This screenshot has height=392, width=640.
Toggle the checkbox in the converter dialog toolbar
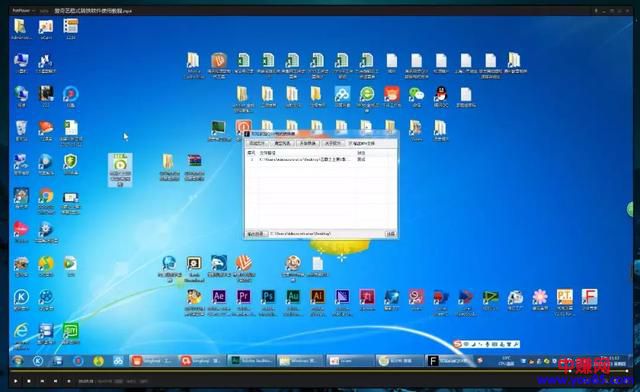point(350,143)
